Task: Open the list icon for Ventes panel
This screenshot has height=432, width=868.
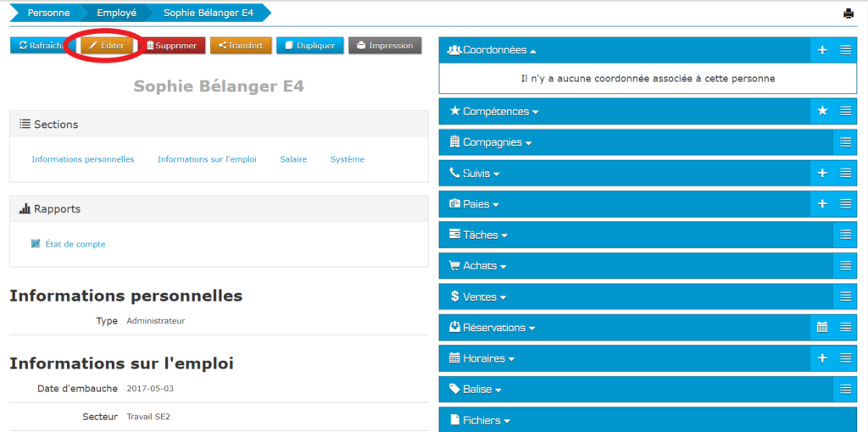Action: coord(845,296)
